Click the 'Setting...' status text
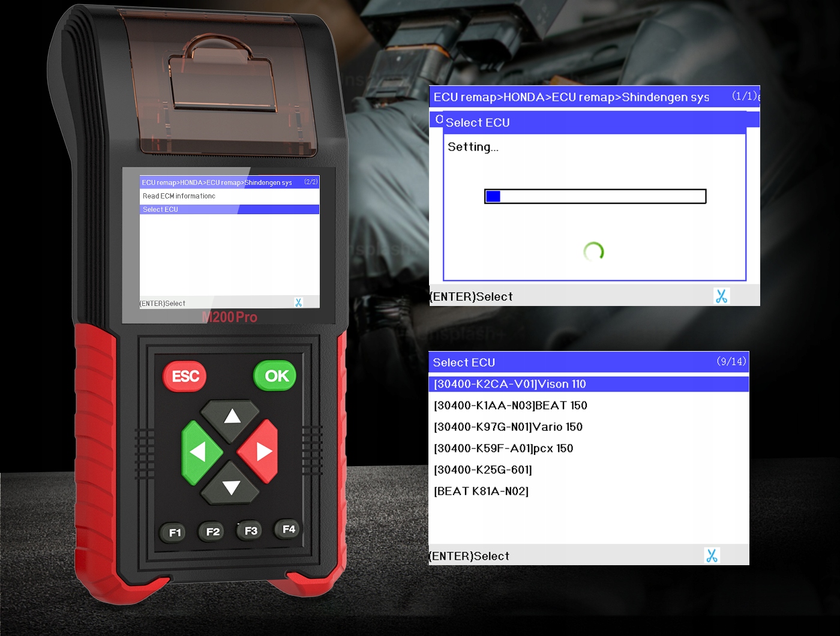Viewport: 840px width, 636px height. click(473, 147)
